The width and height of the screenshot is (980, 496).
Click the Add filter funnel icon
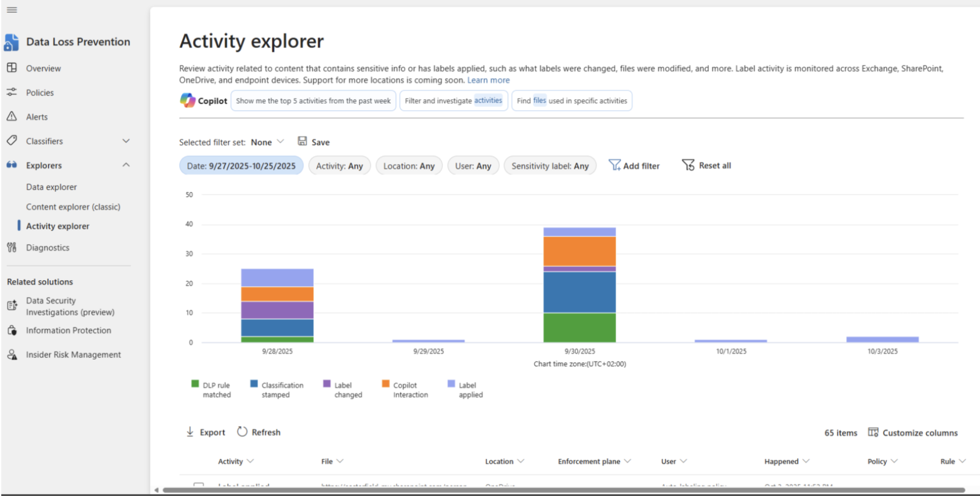tap(615, 166)
